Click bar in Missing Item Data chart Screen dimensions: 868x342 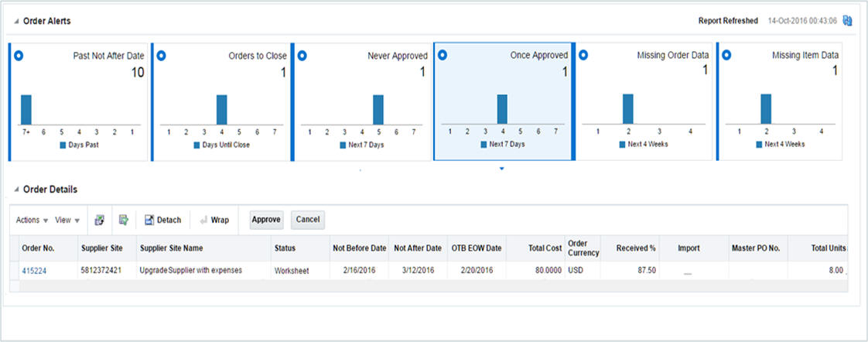766,108
